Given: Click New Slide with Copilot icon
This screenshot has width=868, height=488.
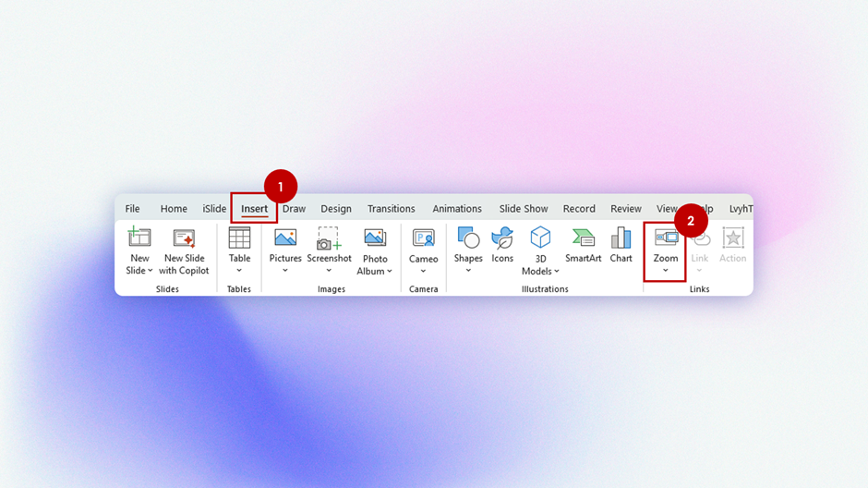Looking at the screenshot, I should click(x=184, y=238).
